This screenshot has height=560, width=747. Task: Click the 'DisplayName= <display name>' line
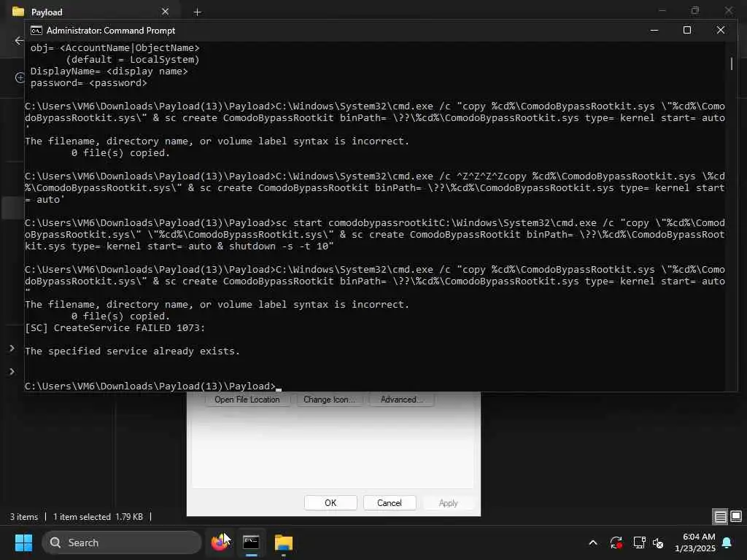click(109, 71)
